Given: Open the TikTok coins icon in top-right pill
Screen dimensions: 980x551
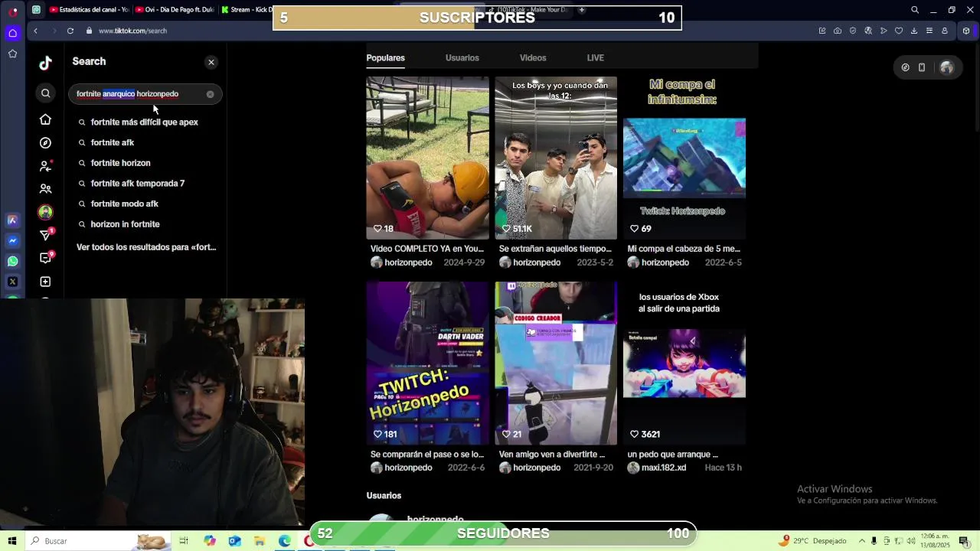Looking at the screenshot, I should (x=905, y=67).
